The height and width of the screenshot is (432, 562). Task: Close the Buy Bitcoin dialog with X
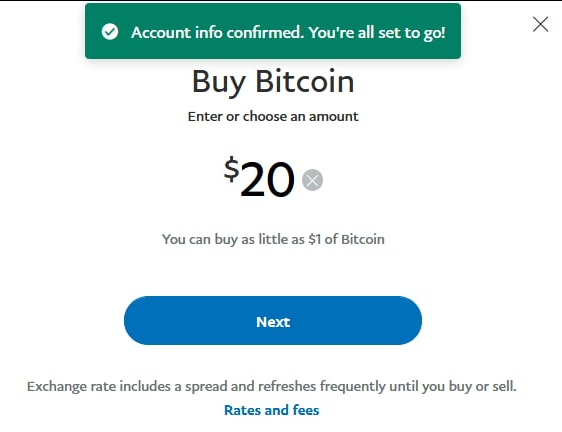pyautogui.click(x=540, y=24)
